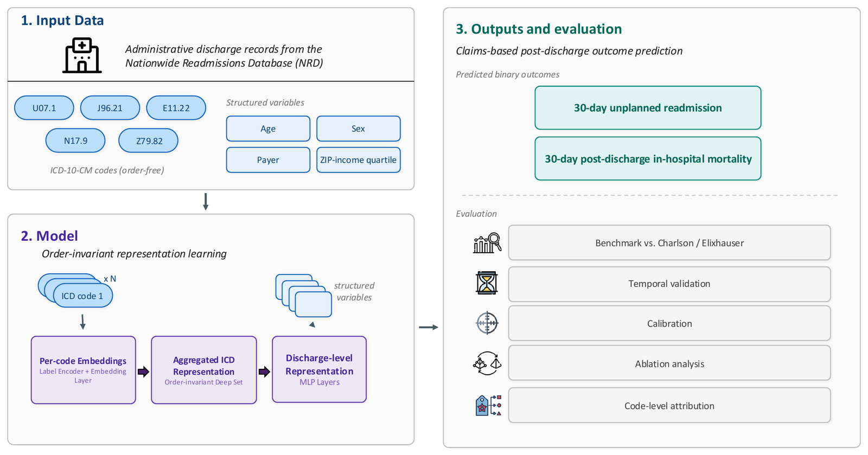This screenshot has width=868, height=455.
Task: Click the "Structured variables" label above Age
Action: pyautogui.click(x=265, y=102)
